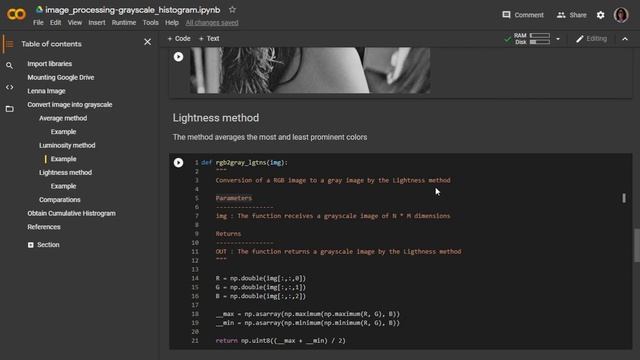640x360 pixels.
Task: Add a new Section with plus icon
Action: [x=43, y=245]
